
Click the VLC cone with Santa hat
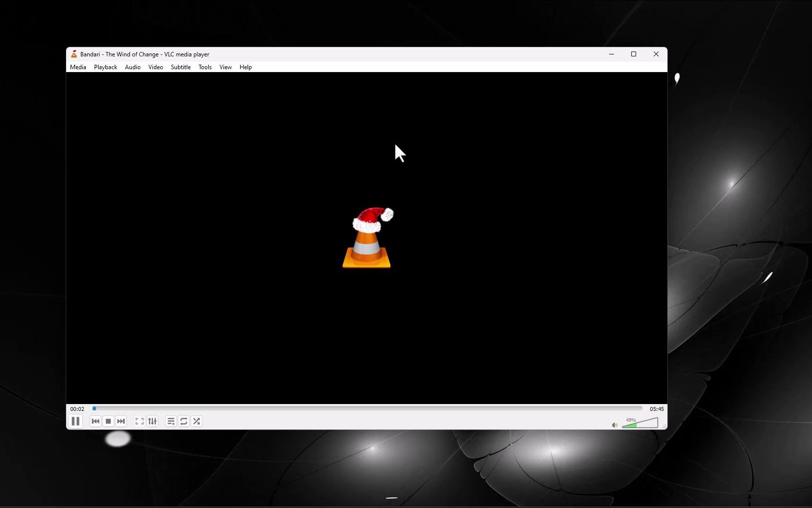click(x=368, y=238)
